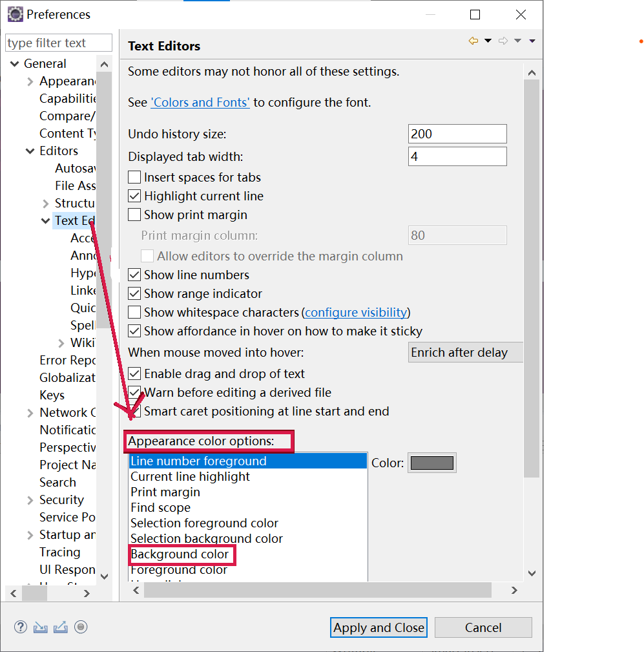The image size is (644, 652).
Task: Uncheck Show line numbers
Action: (134, 275)
